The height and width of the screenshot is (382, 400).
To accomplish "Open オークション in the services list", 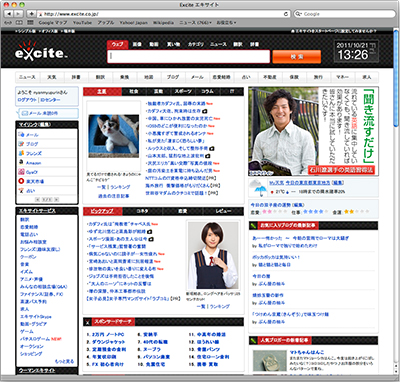I will (x=32, y=346).
